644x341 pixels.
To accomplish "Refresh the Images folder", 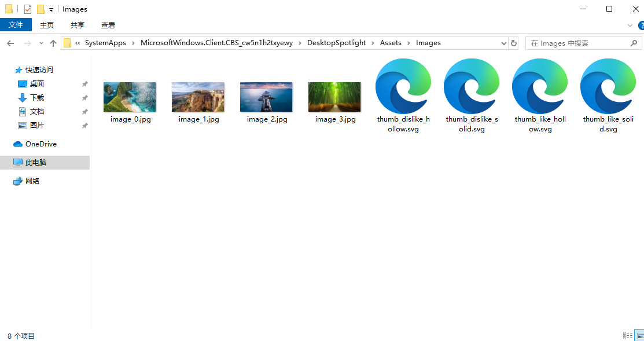I will (x=513, y=43).
